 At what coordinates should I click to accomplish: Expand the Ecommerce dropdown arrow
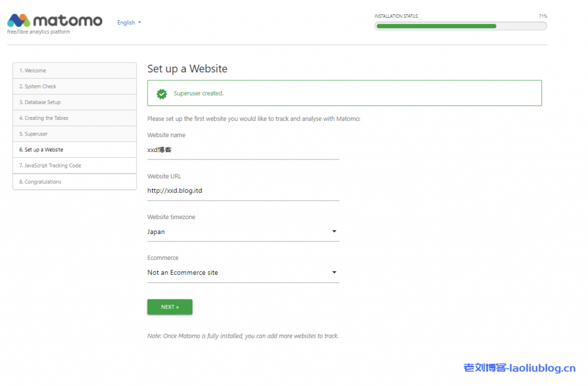[x=334, y=272]
